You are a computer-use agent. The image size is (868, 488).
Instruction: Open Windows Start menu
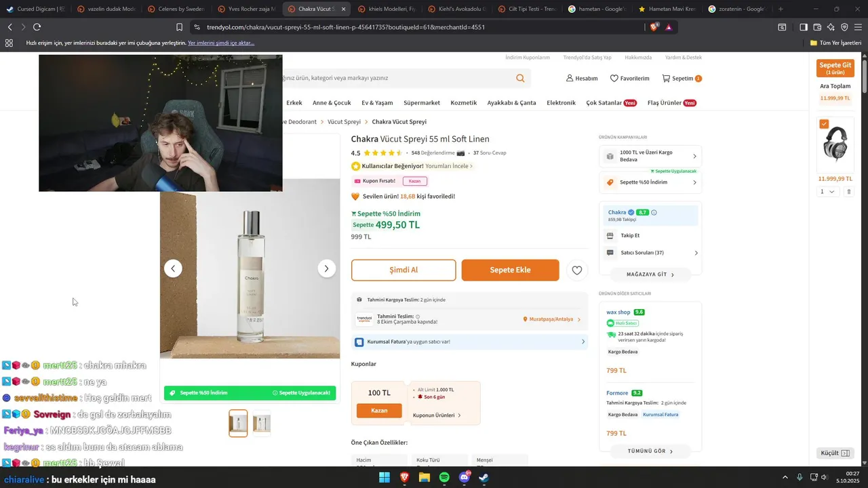point(384,477)
